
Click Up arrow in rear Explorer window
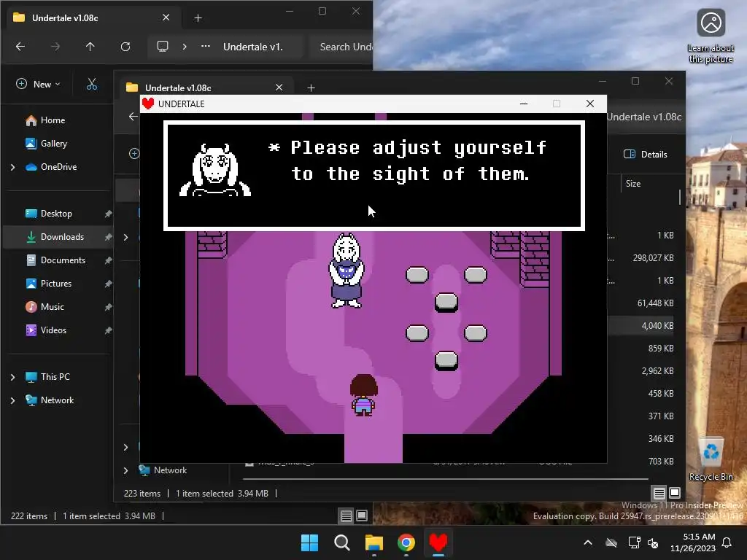click(x=90, y=47)
